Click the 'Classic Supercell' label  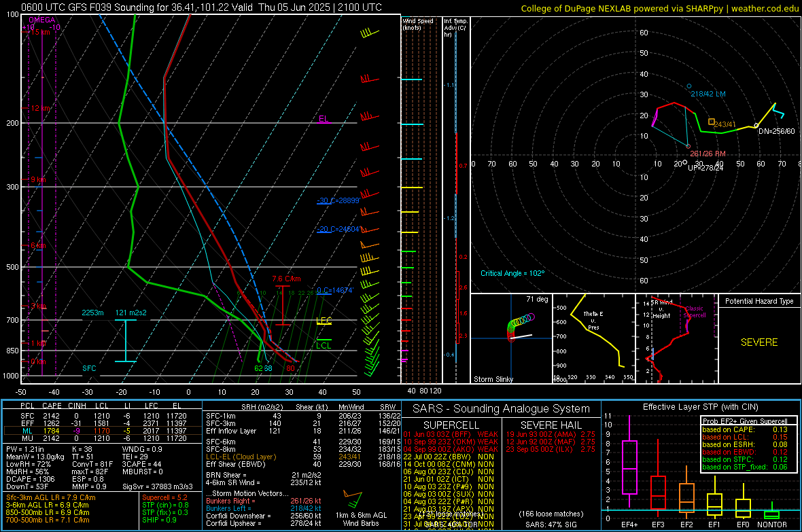[695, 312]
